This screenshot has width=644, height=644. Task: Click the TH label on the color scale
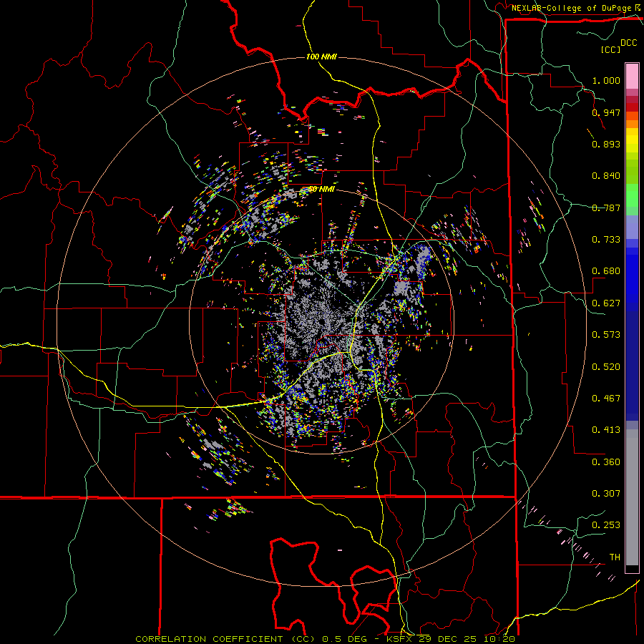[615, 557]
